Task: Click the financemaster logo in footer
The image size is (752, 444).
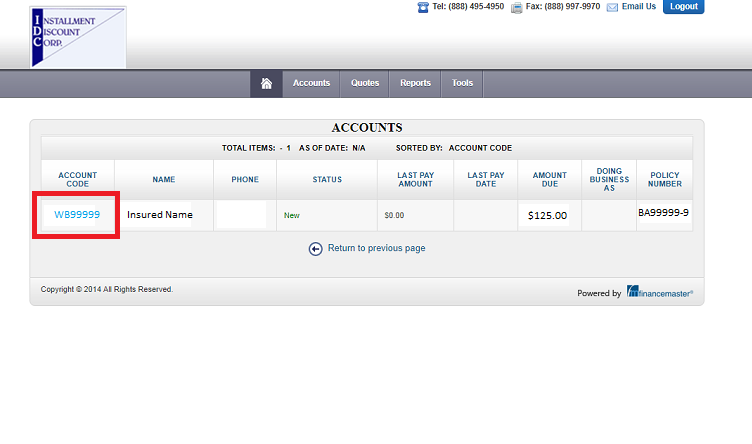Action: pyautogui.click(x=660, y=292)
